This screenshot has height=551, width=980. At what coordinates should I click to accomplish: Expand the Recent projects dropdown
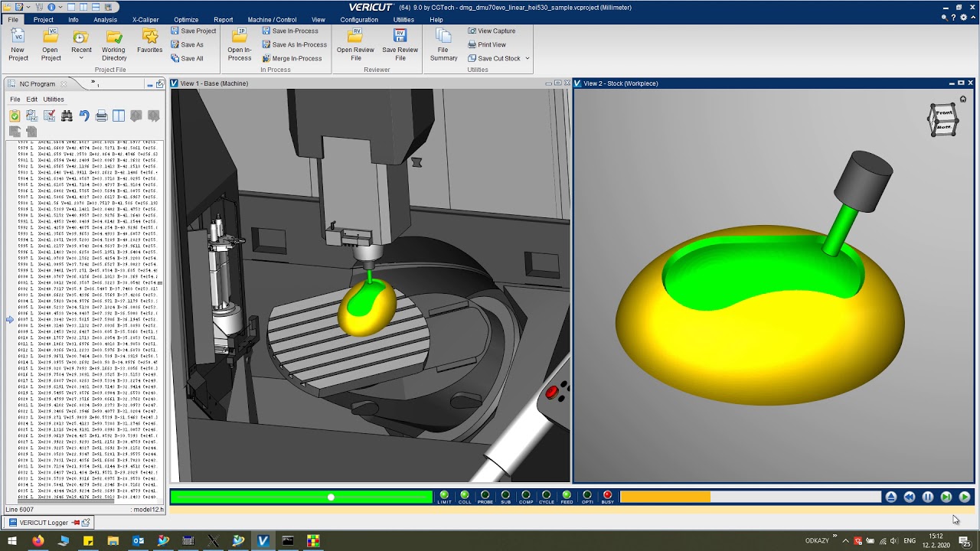[81, 58]
